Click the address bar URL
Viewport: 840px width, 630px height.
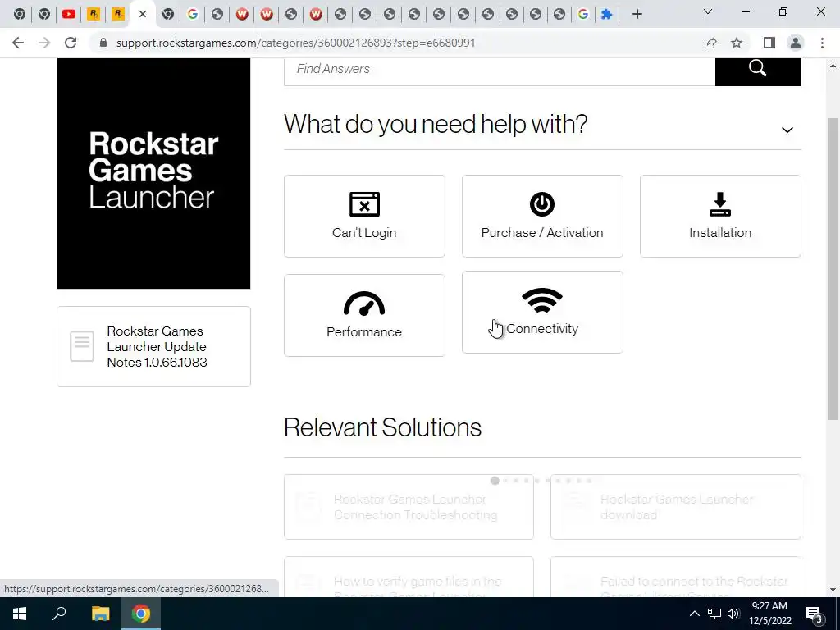(295, 43)
